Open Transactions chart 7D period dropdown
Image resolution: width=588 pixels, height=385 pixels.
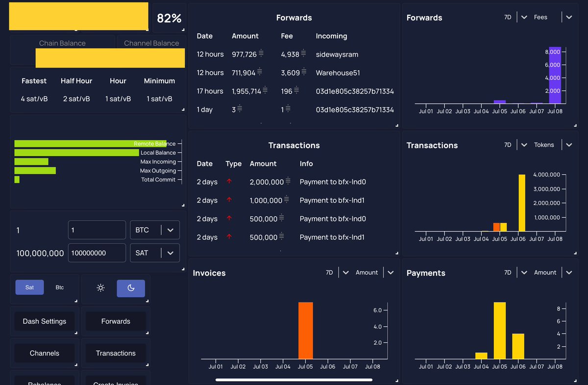coord(515,145)
